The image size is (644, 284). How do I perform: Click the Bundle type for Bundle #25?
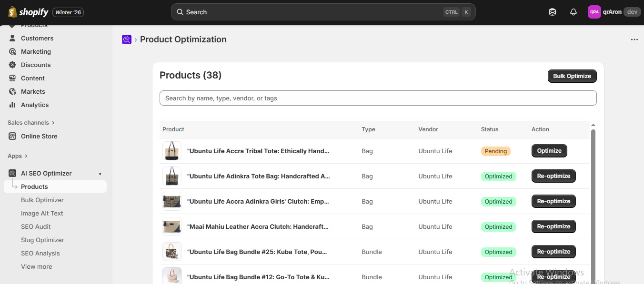coord(372,252)
